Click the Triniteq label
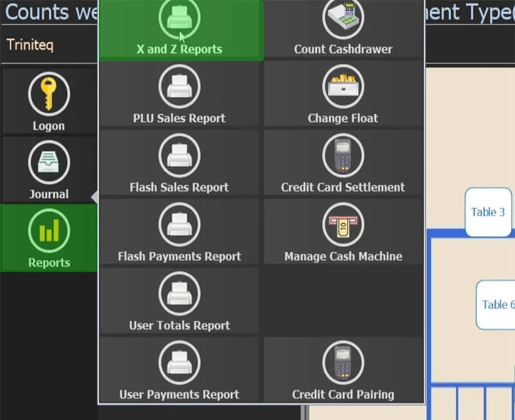The image size is (515, 420). pyautogui.click(x=30, y=44)
